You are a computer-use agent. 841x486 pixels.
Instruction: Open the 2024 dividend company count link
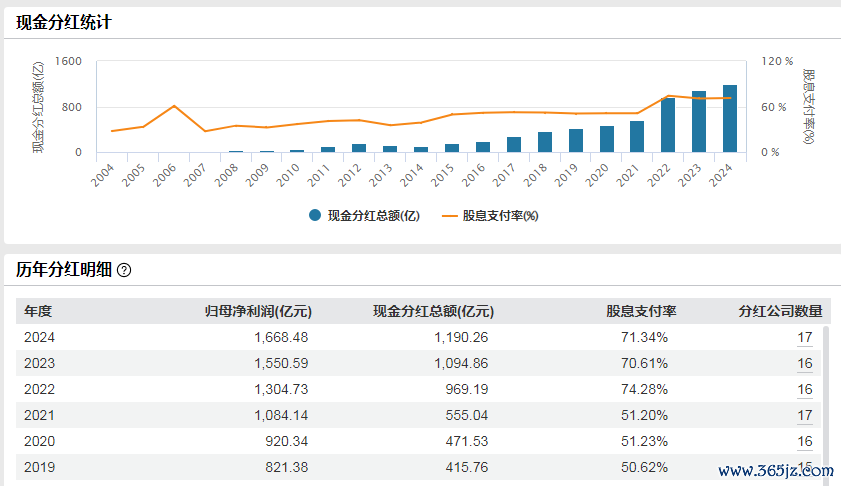(804, 338)
